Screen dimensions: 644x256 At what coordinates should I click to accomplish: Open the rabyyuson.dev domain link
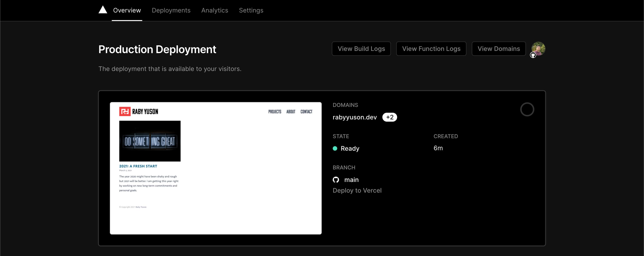[354, 117]
